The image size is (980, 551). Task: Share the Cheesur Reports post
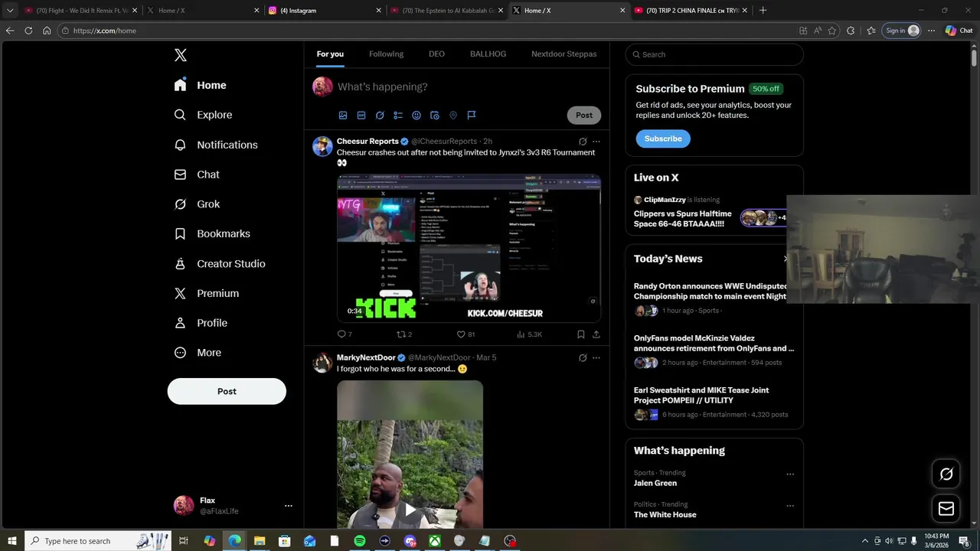pos(596,334)
